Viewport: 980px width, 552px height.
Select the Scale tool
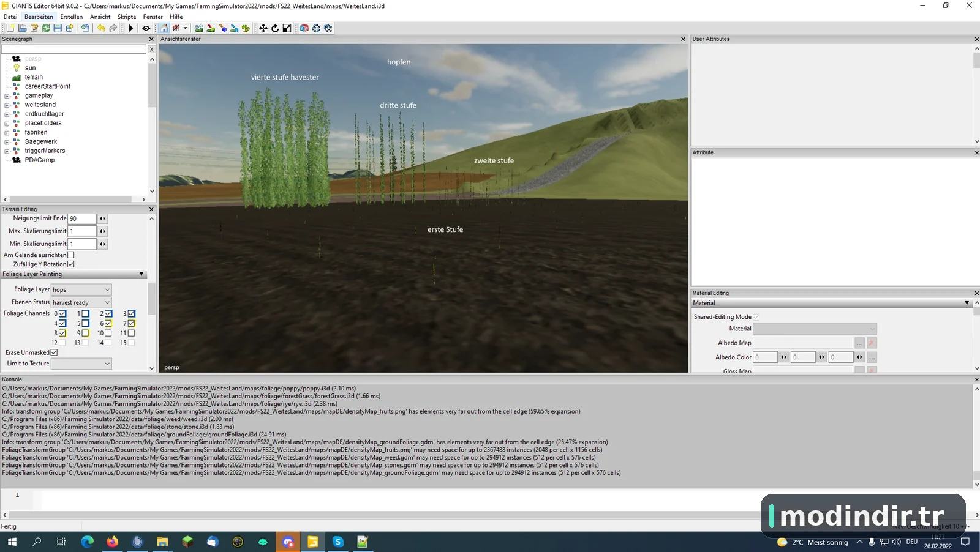pos(287,28)
